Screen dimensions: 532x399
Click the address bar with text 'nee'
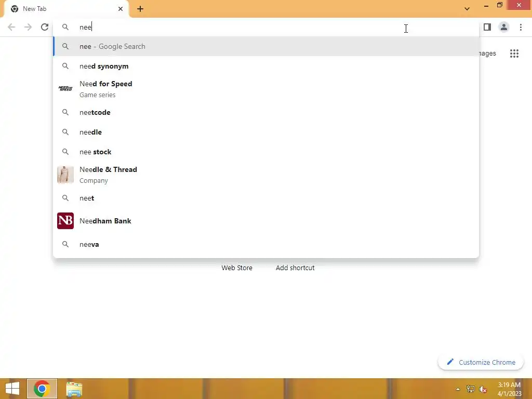(266, 27)
